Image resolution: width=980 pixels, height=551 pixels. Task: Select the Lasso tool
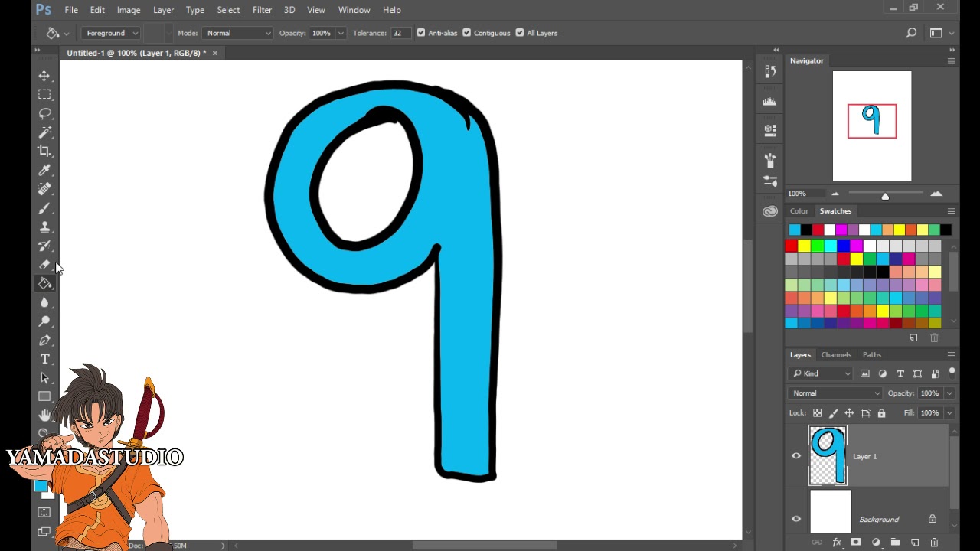(44, 112)
